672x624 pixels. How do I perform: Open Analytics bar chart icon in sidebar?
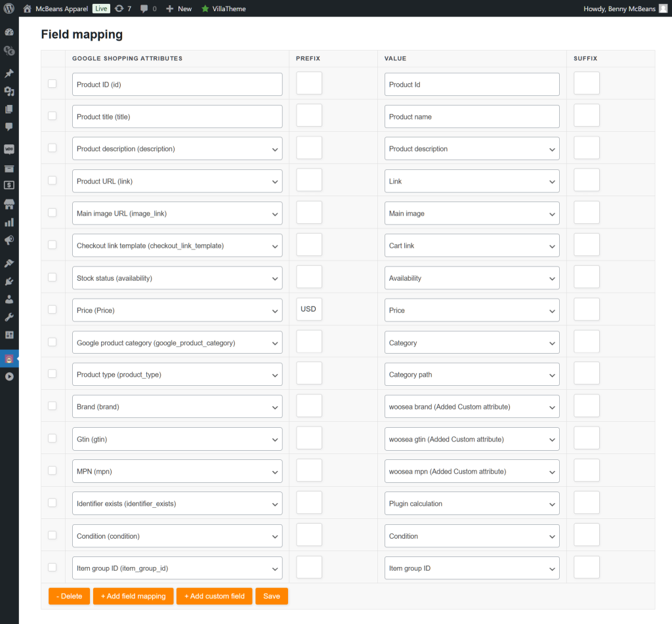9,222
